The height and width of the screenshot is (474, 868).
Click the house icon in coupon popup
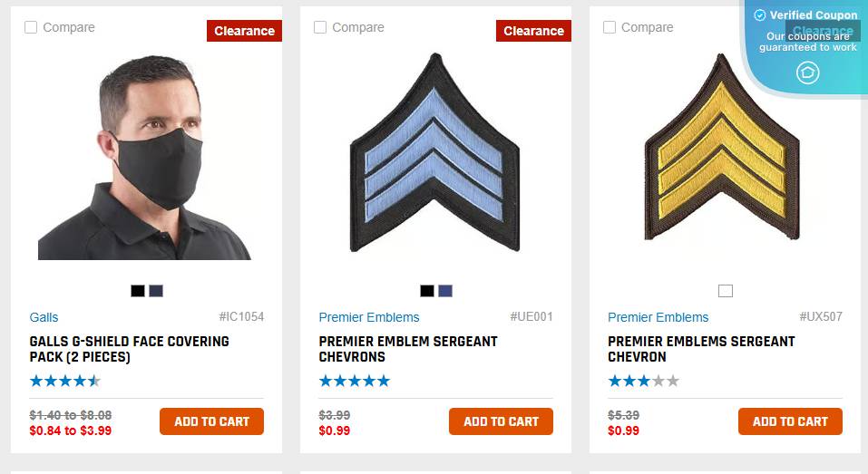click(x=807, y=73)
